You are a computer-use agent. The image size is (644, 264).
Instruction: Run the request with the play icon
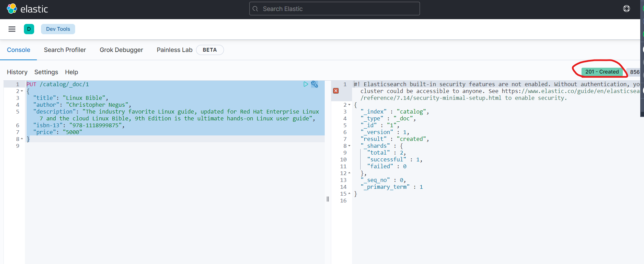tap(306, 84)
